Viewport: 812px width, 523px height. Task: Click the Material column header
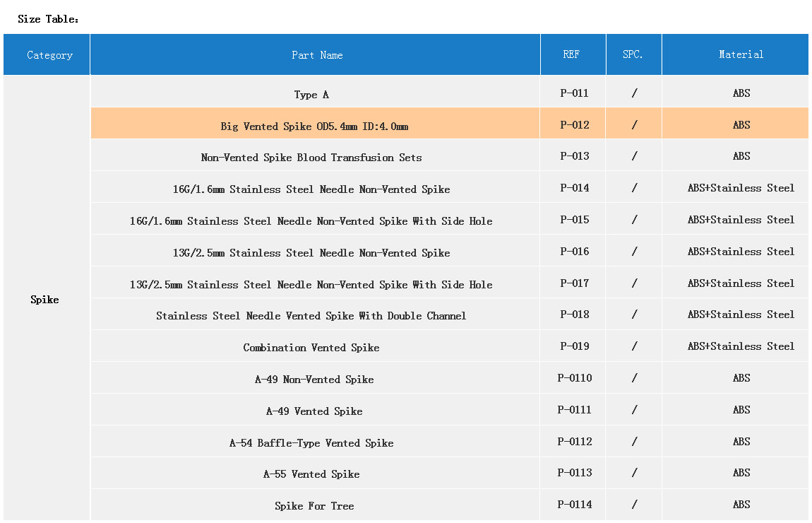tap(741, 54)
